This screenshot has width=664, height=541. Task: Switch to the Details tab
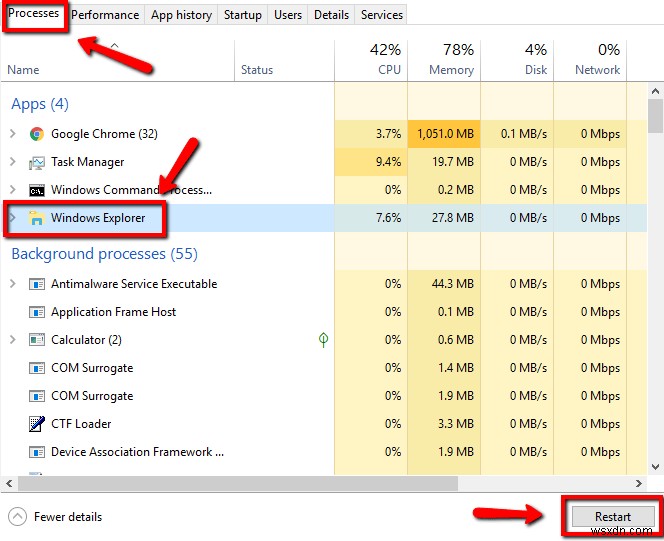pos(332,15)
